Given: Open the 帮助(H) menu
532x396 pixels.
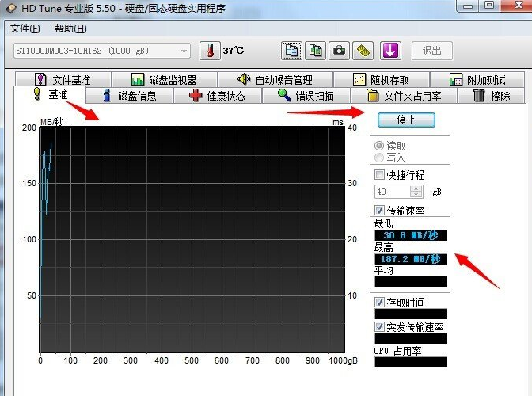Looking at the screenshot, I should coord(70,29).
